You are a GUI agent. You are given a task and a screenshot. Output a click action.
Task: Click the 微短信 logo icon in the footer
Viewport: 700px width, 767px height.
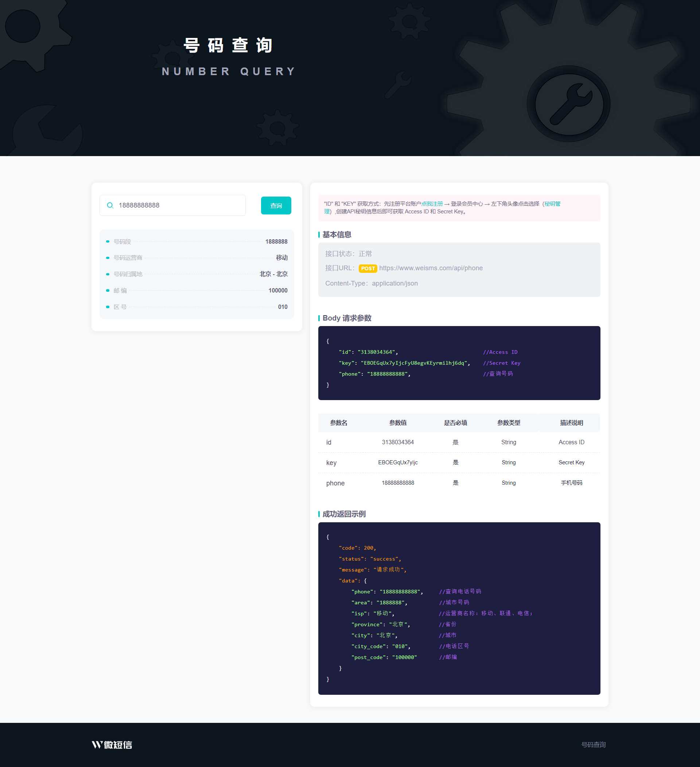tap(96, 744)
